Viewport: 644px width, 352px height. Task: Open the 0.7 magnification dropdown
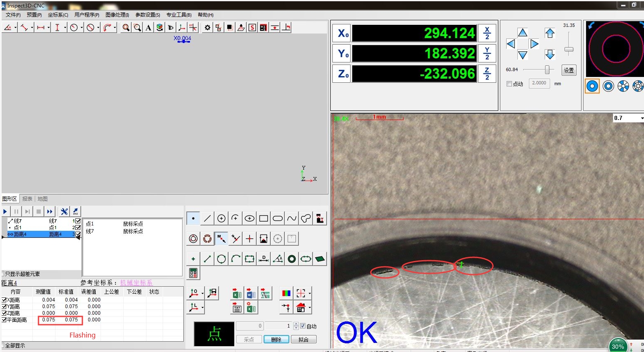[642, 118]
